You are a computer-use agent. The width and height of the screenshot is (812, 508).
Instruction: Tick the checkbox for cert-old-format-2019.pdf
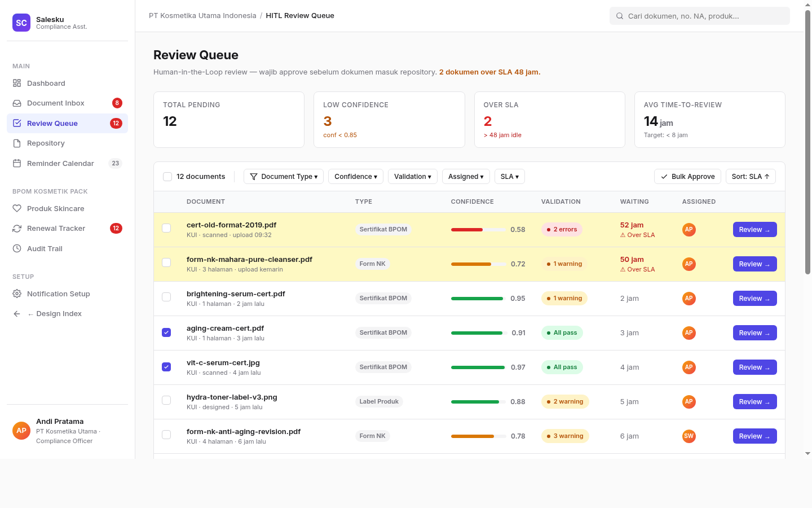pyautogui.click(x=166, y=228)
